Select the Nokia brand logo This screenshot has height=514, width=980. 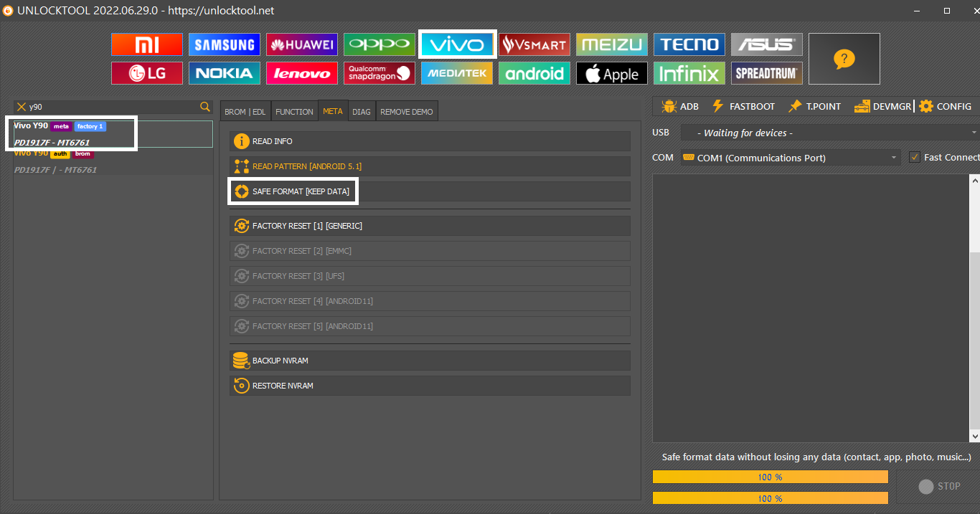(x=225, y=73)
